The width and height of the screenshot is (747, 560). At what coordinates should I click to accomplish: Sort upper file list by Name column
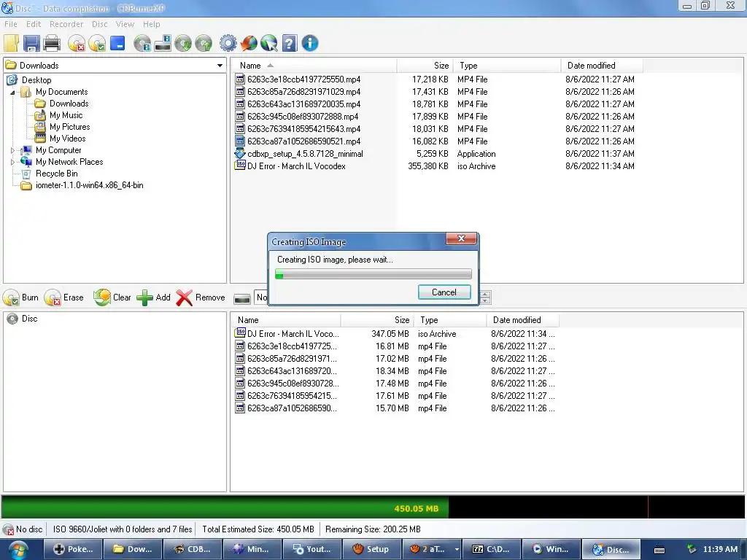pyautogui.click(x=314, y=66)
